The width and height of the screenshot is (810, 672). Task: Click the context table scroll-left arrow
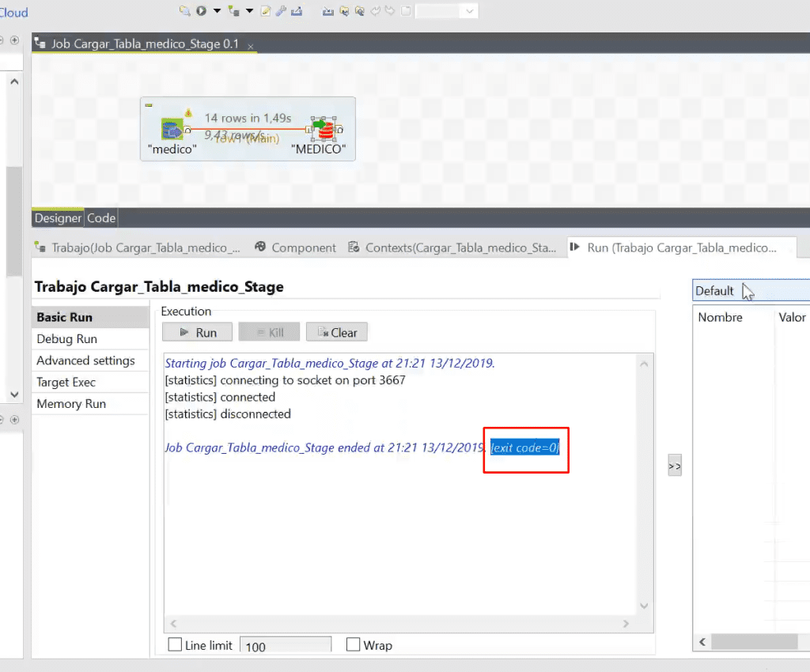702,642
